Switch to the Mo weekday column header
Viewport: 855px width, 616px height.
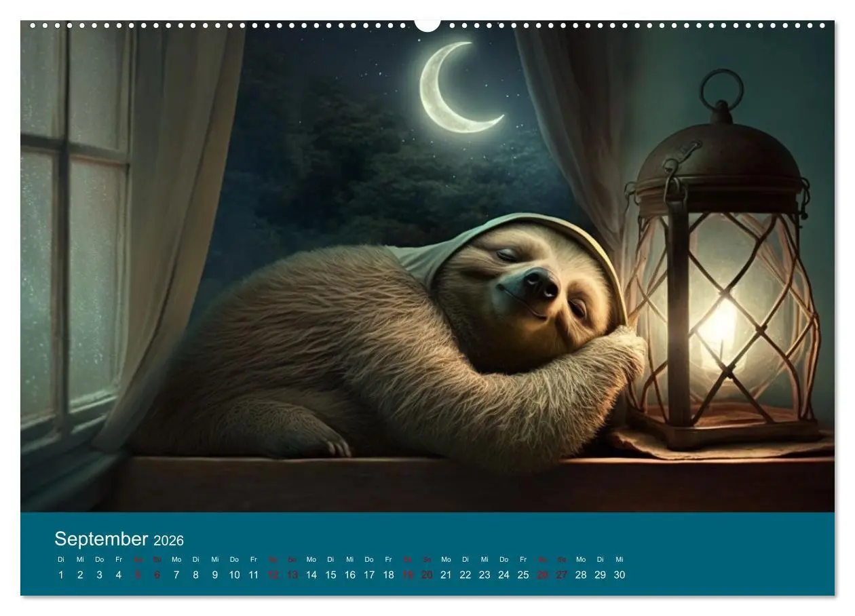click(176, 560)
